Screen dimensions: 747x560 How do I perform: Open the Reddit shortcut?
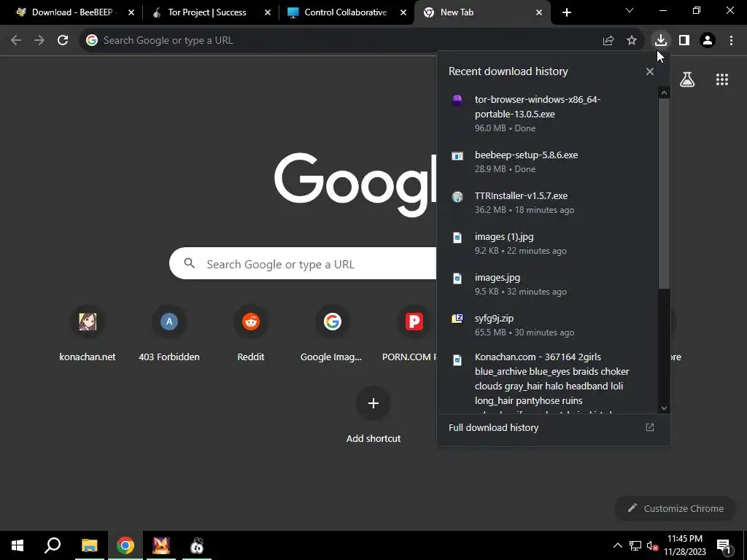point(251,333)
